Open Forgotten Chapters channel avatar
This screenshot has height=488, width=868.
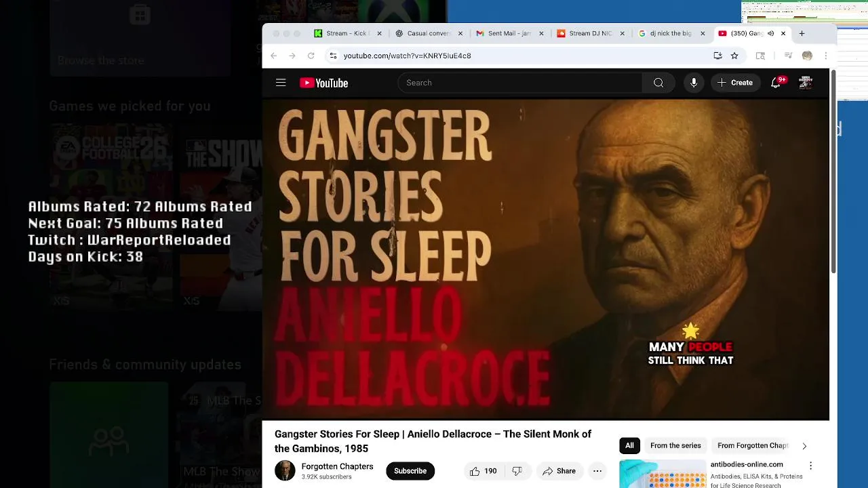[x=285, y=471]
